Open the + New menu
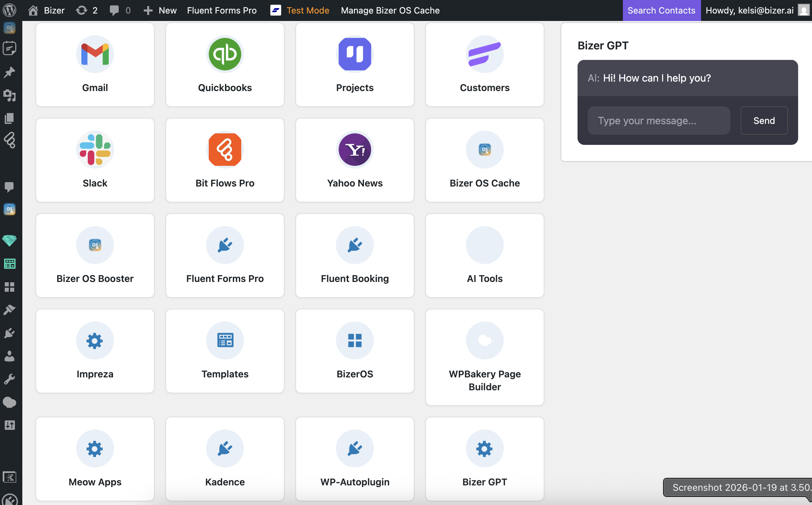The width and height of the screenshot is (812, 505). coord(160,10)
